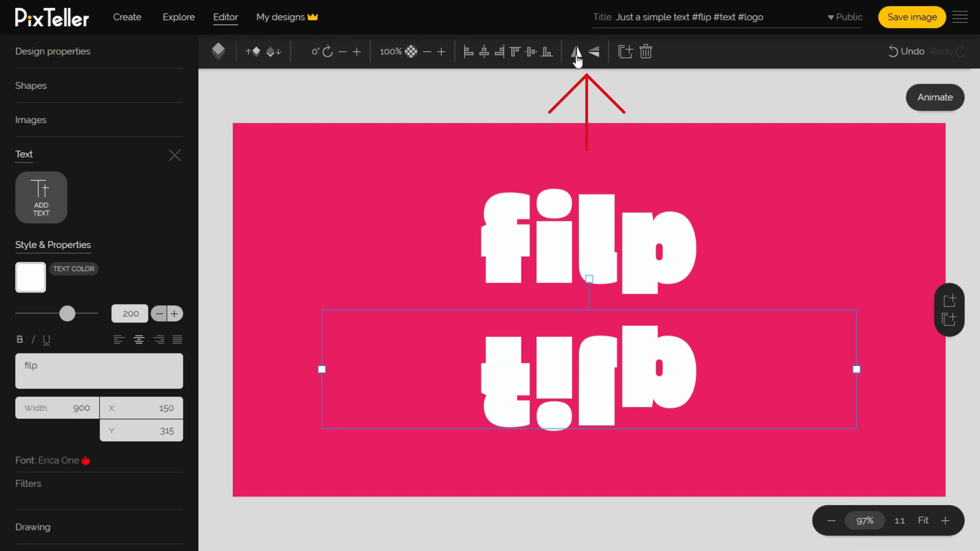
Task: Align element to left edge
Action: [x=468, y=52]
